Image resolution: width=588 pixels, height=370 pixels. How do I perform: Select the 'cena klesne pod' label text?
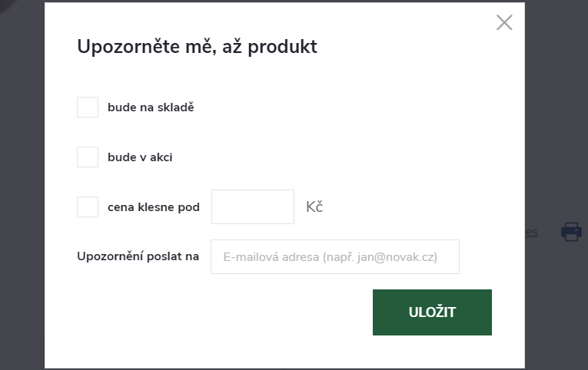click(154, 207)
